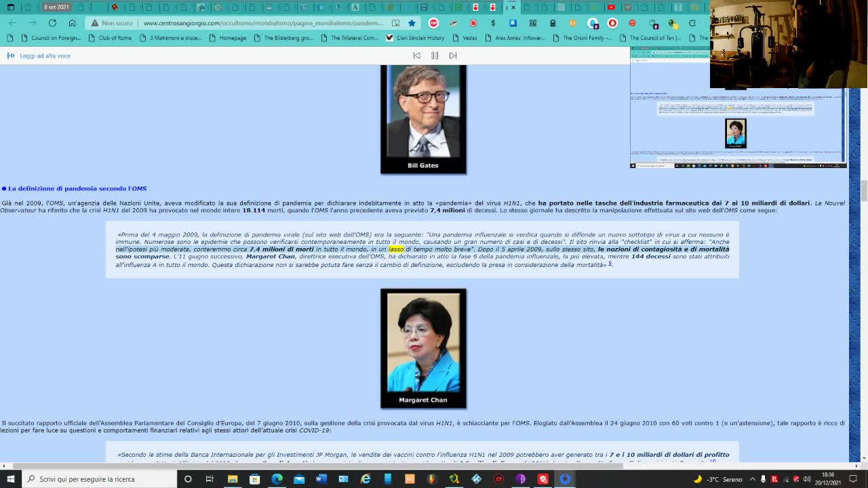Open The Trilateral Com bookmark
The height and width of the screenshot is (488, 868).
(350, 38)
